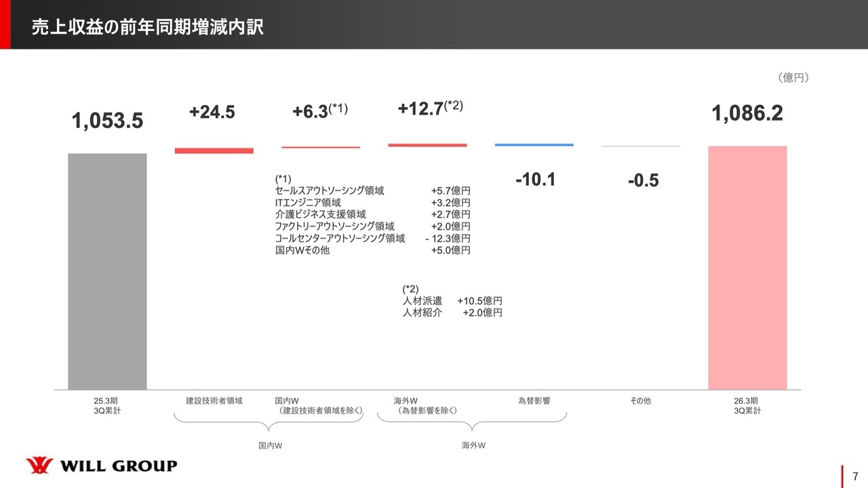868x488 pixels.
Task: Click the red +24.5 建設技術者領域 bar
Action: click(x=214, y=150)
